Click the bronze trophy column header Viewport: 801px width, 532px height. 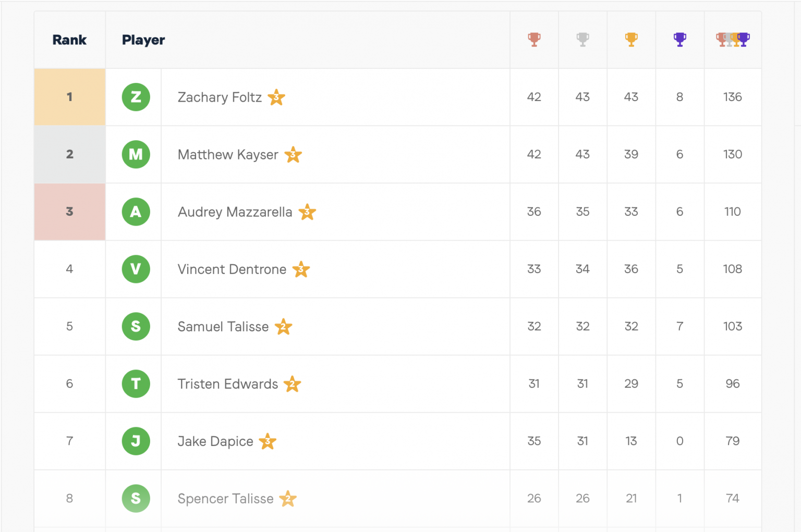534,40
